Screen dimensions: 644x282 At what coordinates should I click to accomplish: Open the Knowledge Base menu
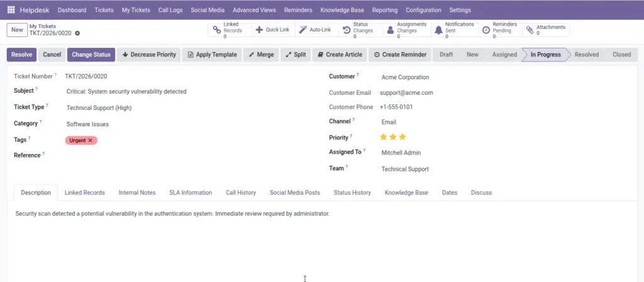coord(342,10)
